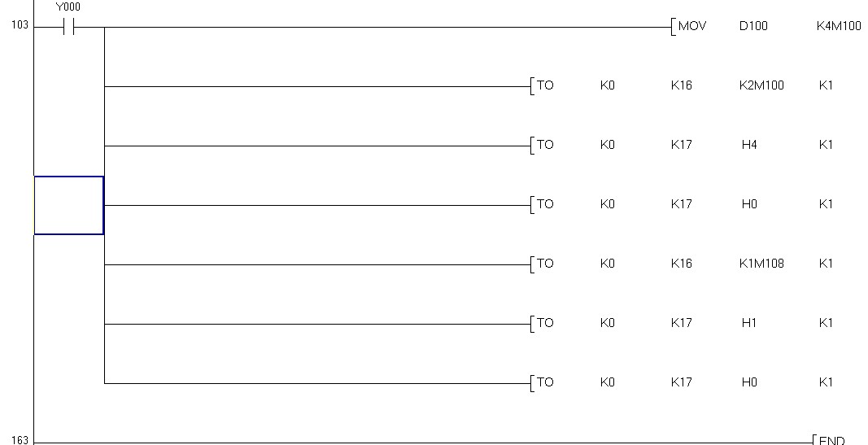Screen dimensions: 868x445
Task: Select the K1M108 operand
Action: coord(761,264)
